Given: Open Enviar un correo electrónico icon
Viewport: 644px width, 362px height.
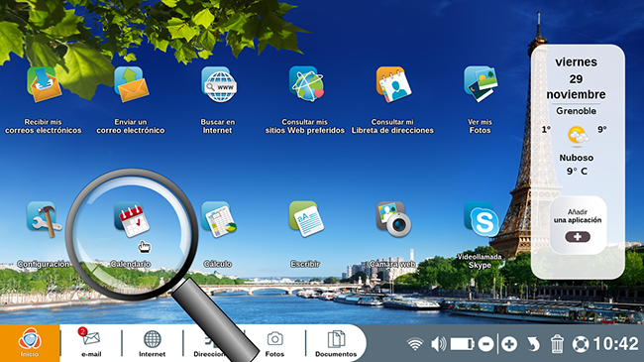Looking at the screenshot, I should pyautogui.click(x=131, y=84).
